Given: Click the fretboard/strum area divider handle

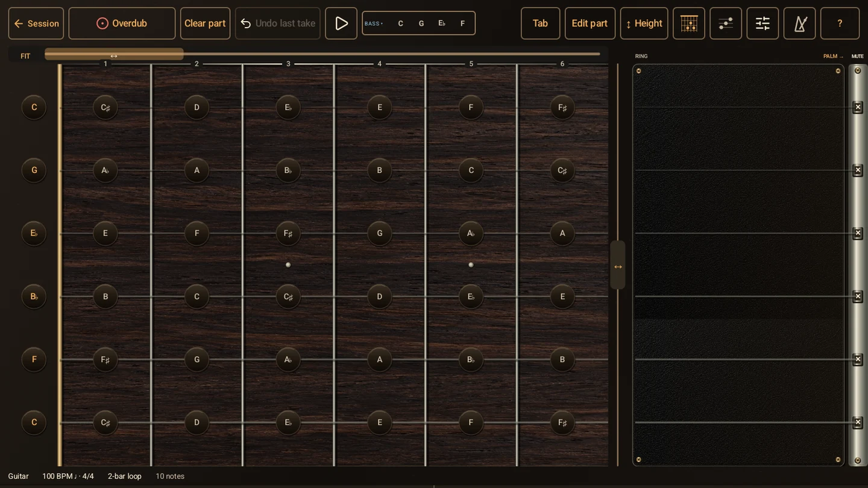Looking at the screenshot, I should 618,265.
